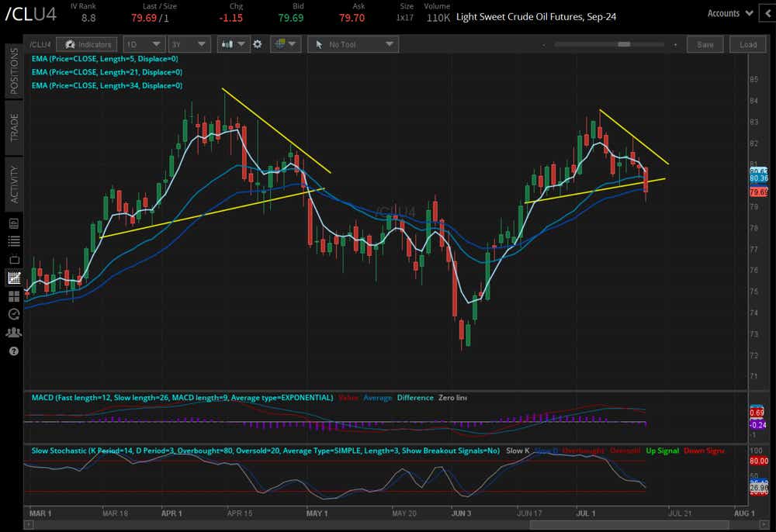
Task: Open the 1D timeframe dropdown
Action: [144, 44]
